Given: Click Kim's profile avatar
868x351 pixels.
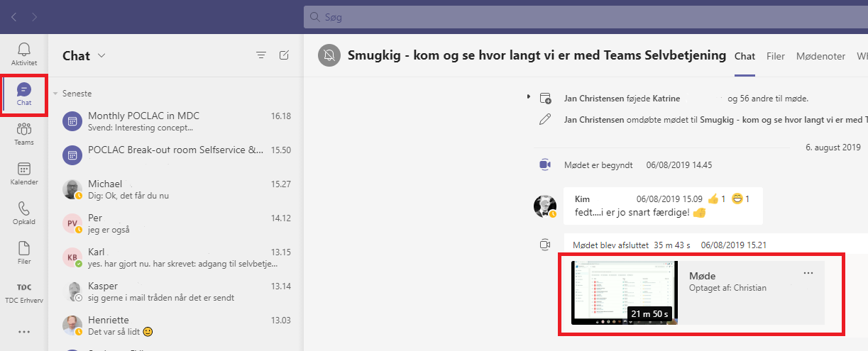Looking at the screenshot, I should [545, 206].
